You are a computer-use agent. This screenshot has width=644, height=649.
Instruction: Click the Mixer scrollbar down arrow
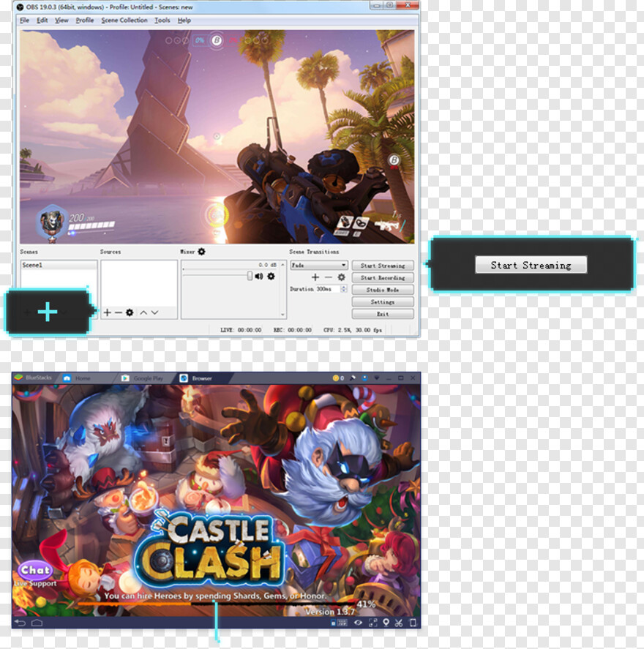(282, 315)
